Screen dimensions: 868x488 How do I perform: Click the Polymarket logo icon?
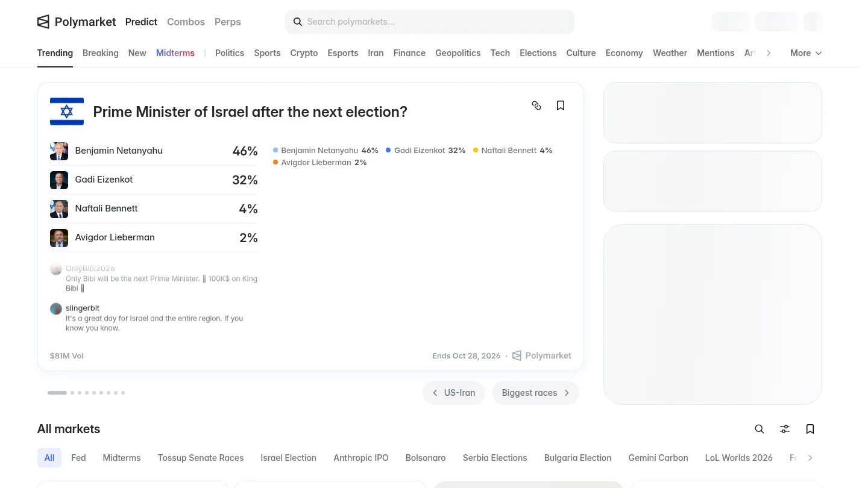point(43,22)
